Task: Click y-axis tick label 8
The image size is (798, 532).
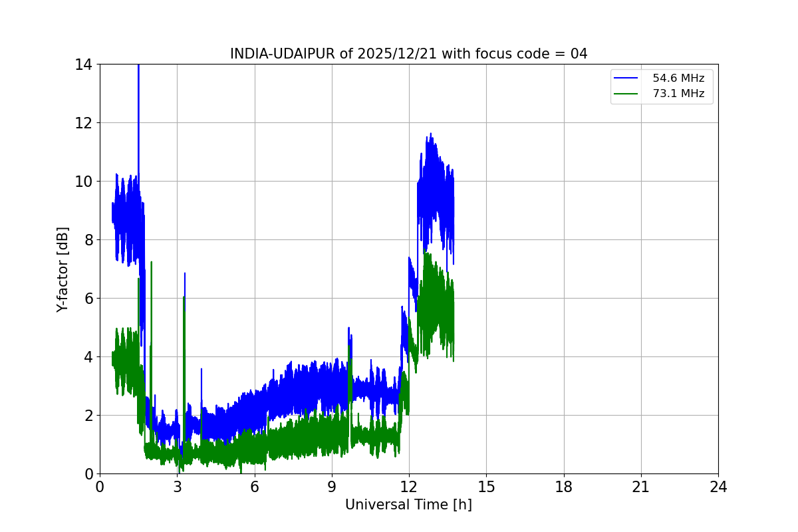Action: (88, 240)
